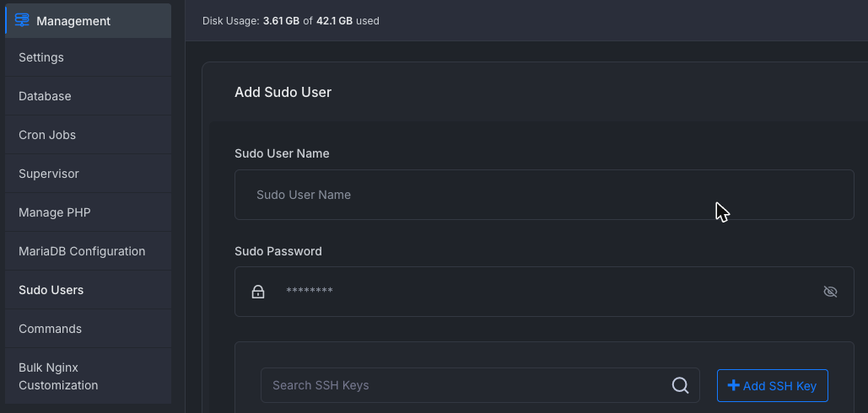Select Supervisor in the sidebar
The image size is (868, 413).
point(88,174)
